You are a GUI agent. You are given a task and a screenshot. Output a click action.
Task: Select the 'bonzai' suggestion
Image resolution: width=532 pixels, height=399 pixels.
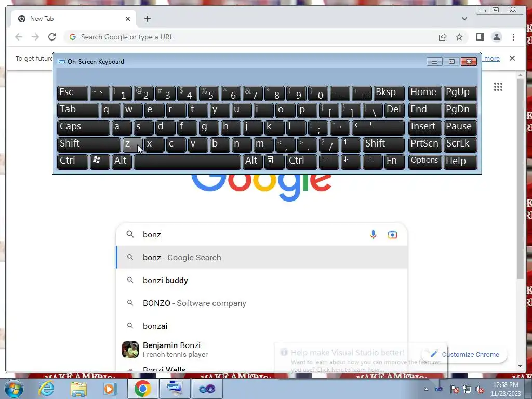click(x=261, y=326)
